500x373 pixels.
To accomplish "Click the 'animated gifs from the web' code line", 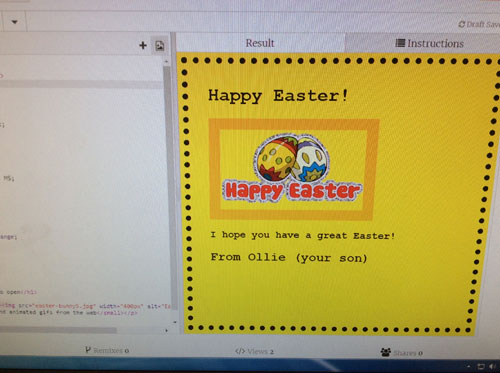I will 69,313.
